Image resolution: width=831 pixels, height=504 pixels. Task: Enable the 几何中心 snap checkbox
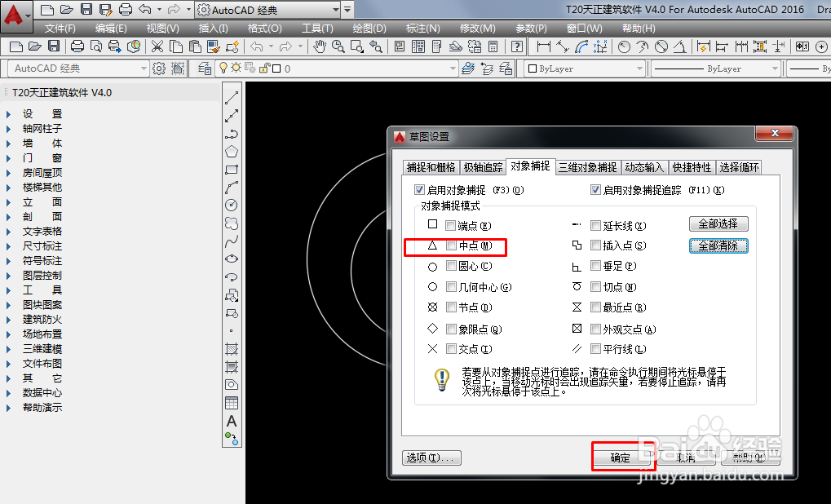coord(451,287)
